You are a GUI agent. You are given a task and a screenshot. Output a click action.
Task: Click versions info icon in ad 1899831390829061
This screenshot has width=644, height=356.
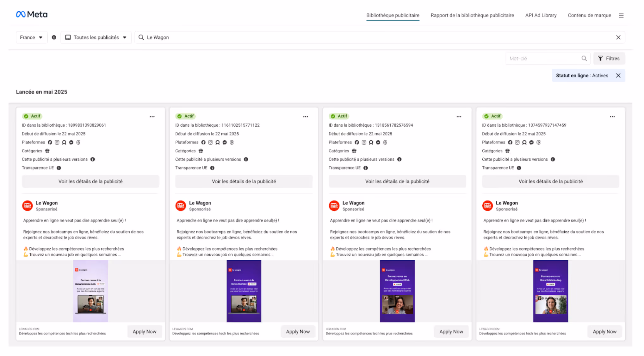(x=93, y=159)
